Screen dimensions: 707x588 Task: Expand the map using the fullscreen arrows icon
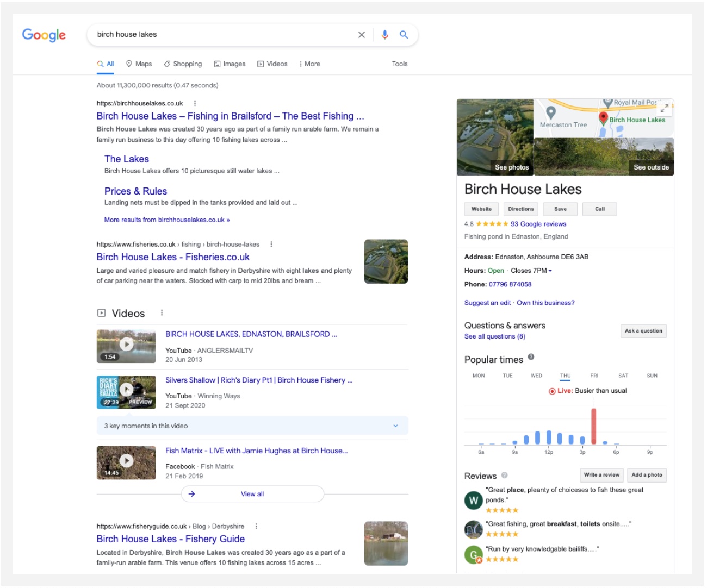click(664, 108)
